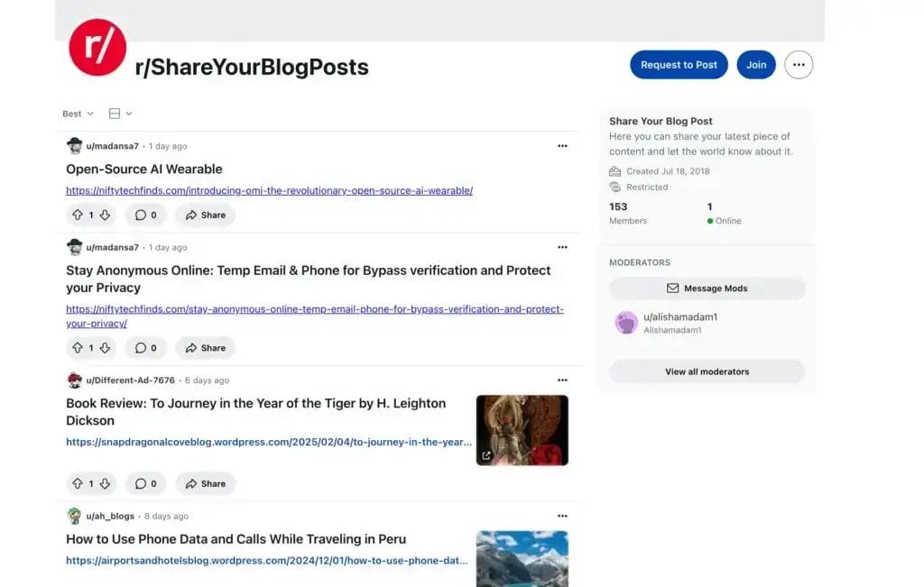Share the Peru phone data post

(x=206, y=584)
